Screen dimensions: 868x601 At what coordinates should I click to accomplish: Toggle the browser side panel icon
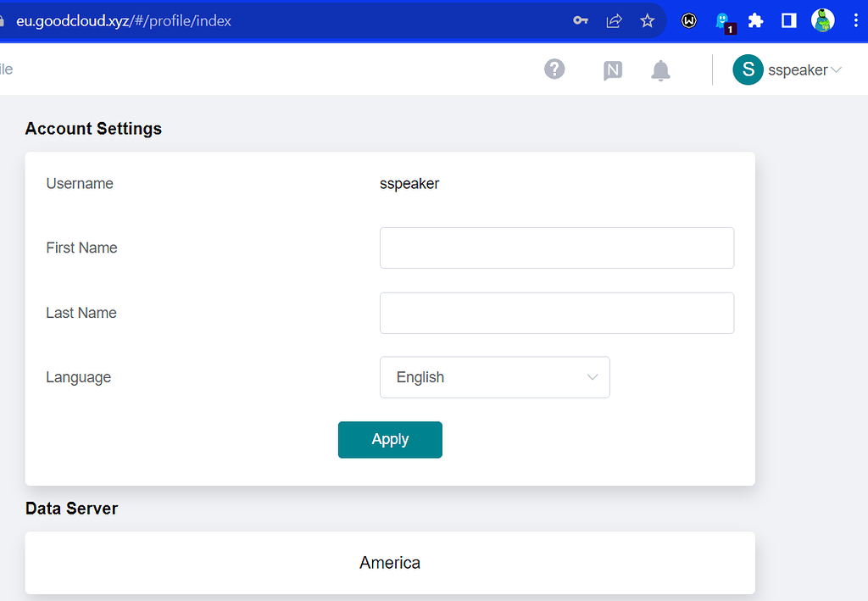pos(789,21)
